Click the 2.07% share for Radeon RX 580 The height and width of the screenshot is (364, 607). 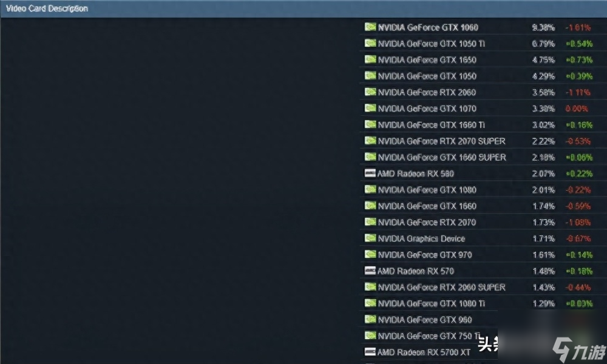(543, 174)
